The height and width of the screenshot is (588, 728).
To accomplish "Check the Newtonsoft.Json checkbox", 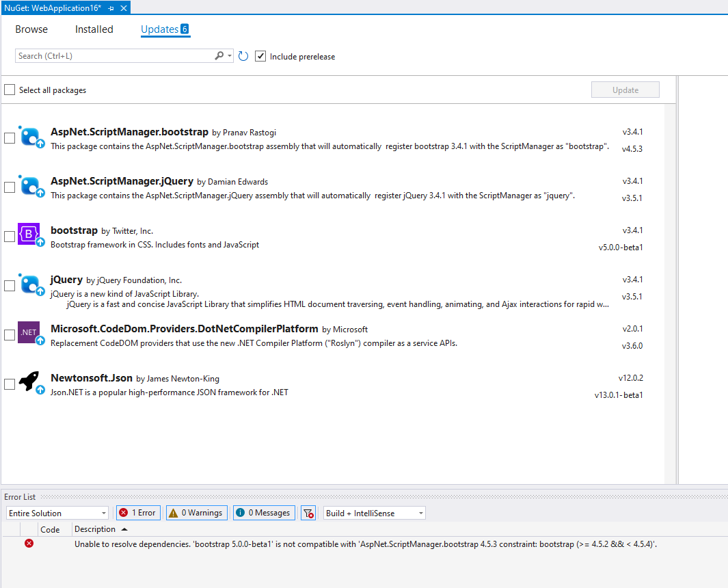I will click(x=10, y=384).
